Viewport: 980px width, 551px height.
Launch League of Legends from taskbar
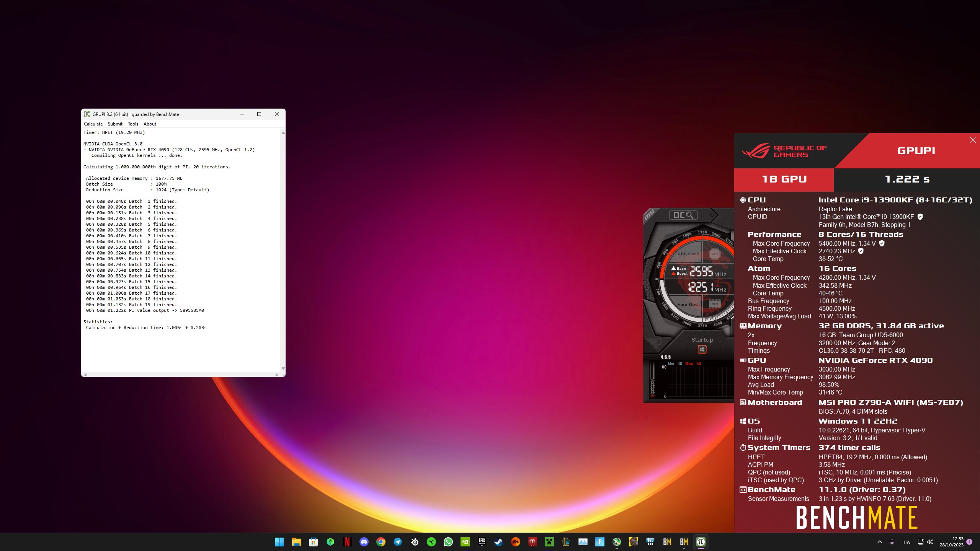click(x=566, y=542)
